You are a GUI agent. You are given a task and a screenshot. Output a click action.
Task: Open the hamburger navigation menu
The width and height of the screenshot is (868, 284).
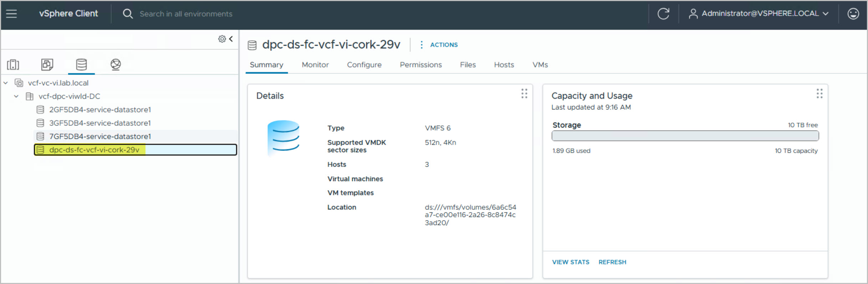[x=11, y=14]
